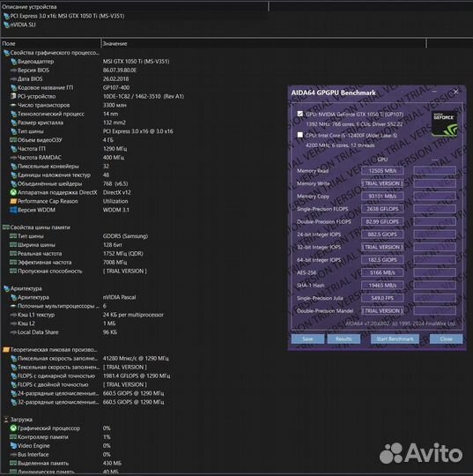Click the value nVIDIA Pascal

point(119,298)
